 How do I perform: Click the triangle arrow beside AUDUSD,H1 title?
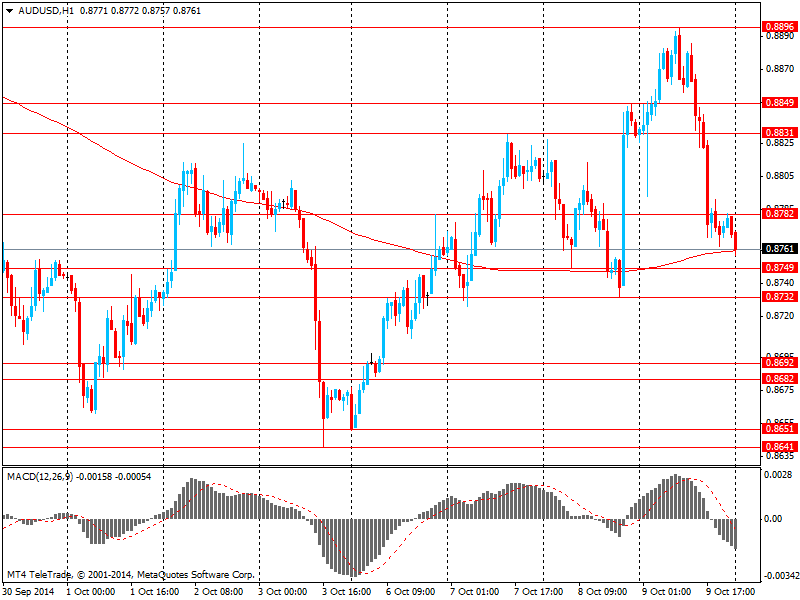click(x=9, y=9)
